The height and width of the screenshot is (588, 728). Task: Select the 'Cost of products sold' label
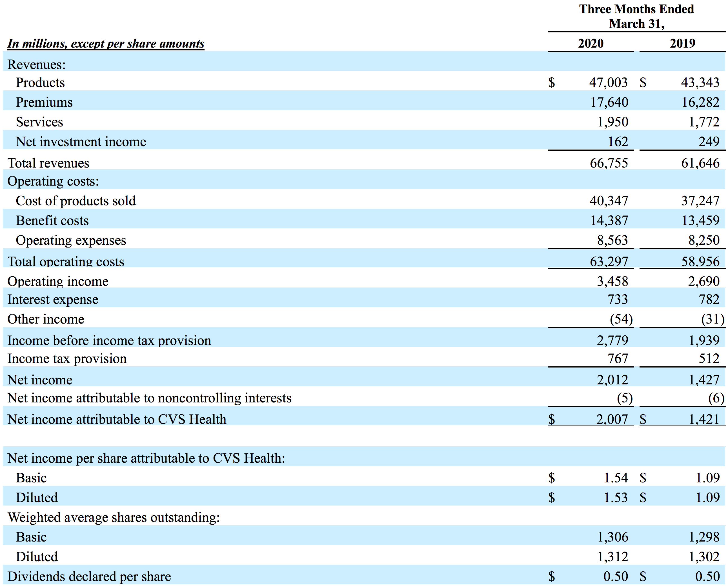click(76, 201)
